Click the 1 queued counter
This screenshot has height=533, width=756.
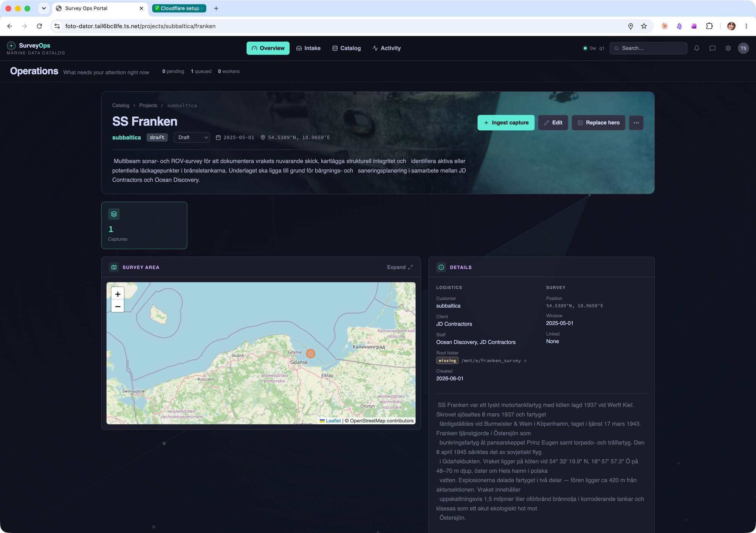(x=201, y=71)
